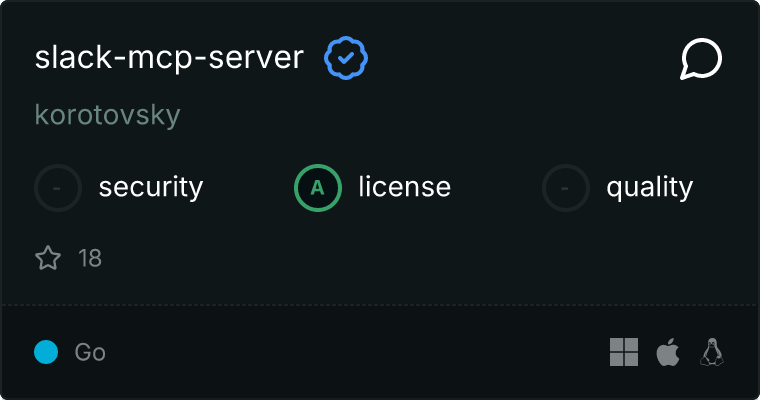This screenshot has height=400, width=760.
Task: Open the korotovsky author name
Action: (x=108, y=115)
